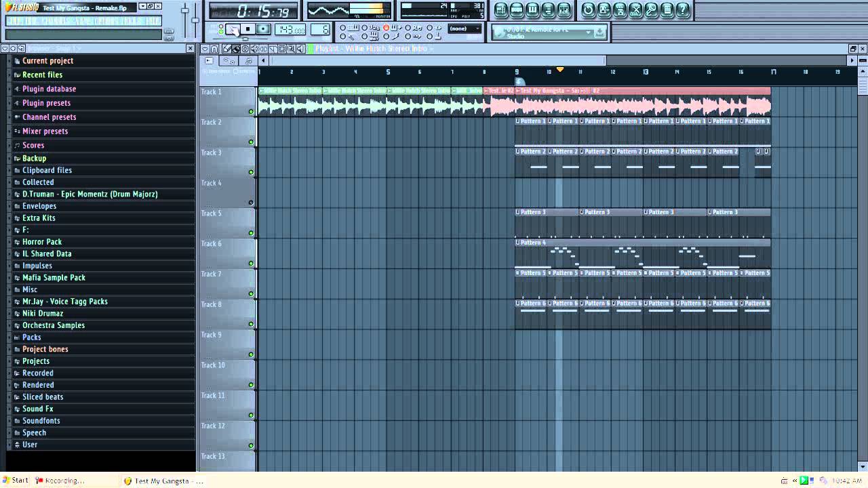This screenshot has height=488, width=868.
Task: Expand the Mafia Sample Pack folder
Action: tap(54, 278)
